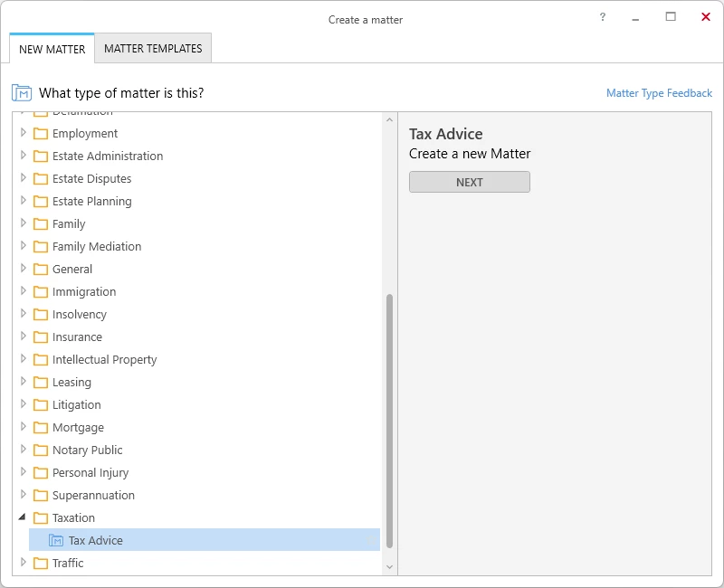Expand the Estate Planning category
The width and height of the screenshot is (724, 588).
(24, 200)
